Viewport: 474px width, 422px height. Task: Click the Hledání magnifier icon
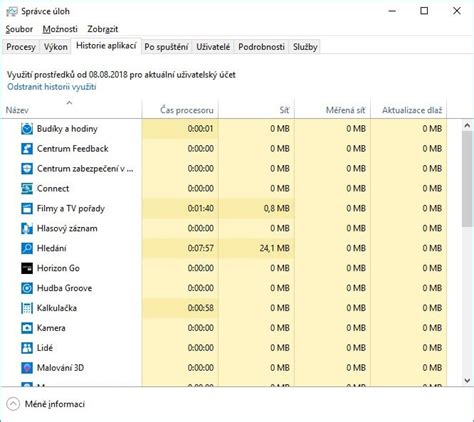[27, 248]
